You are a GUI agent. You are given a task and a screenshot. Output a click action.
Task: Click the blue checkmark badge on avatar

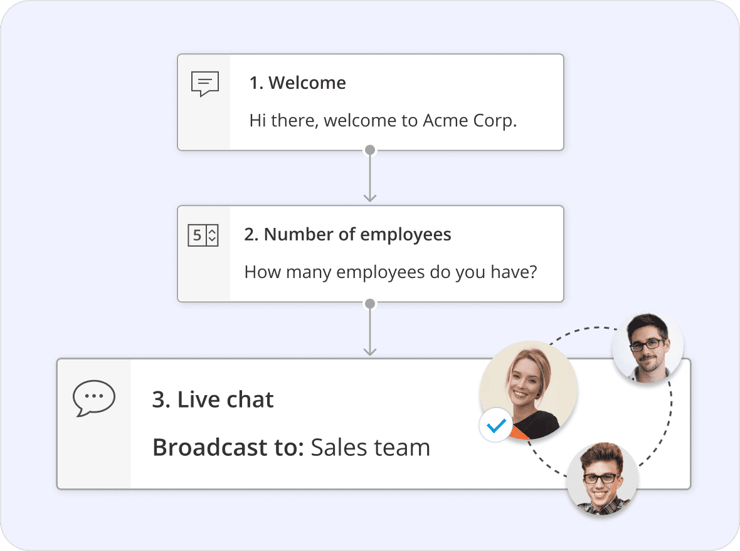(x=496, y=426)
